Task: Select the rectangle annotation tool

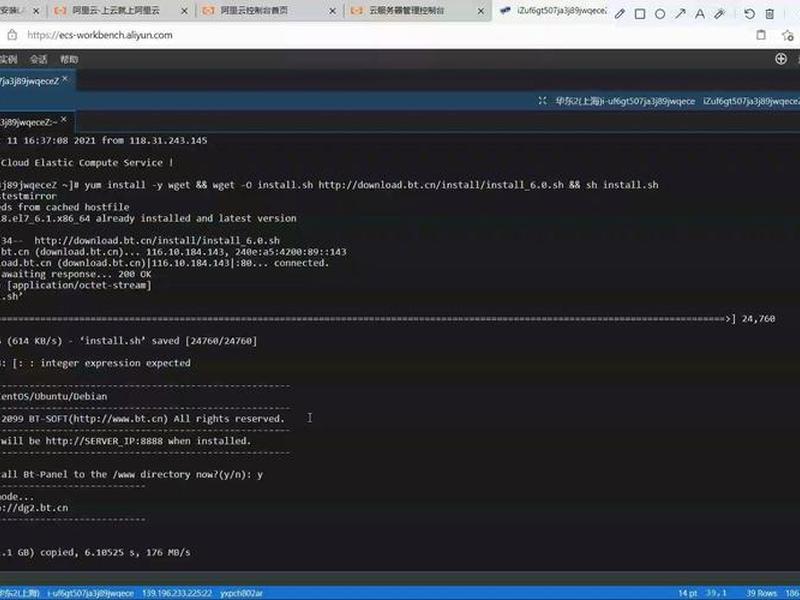Action: pyautogui.click(x=640, y=14)
